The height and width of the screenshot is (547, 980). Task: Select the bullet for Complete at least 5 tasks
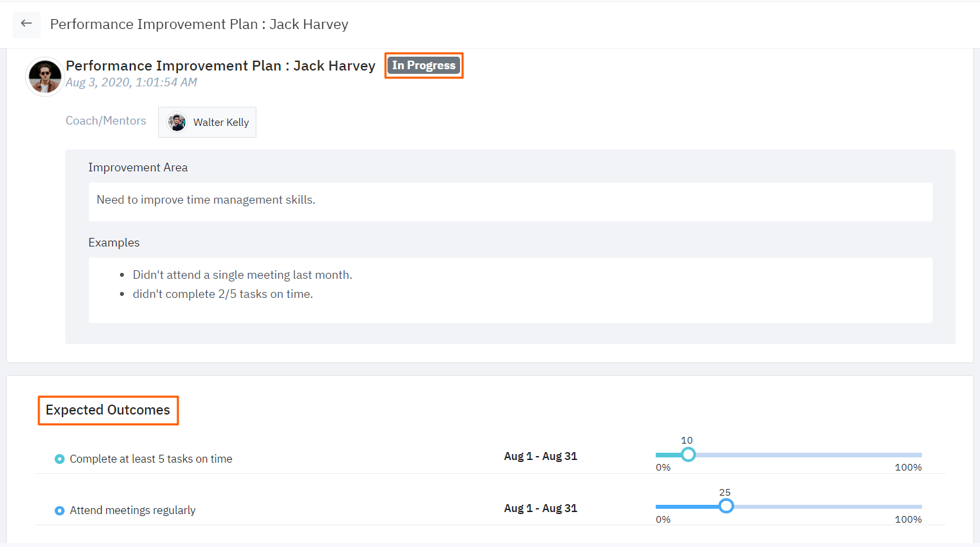coord(59,459)
